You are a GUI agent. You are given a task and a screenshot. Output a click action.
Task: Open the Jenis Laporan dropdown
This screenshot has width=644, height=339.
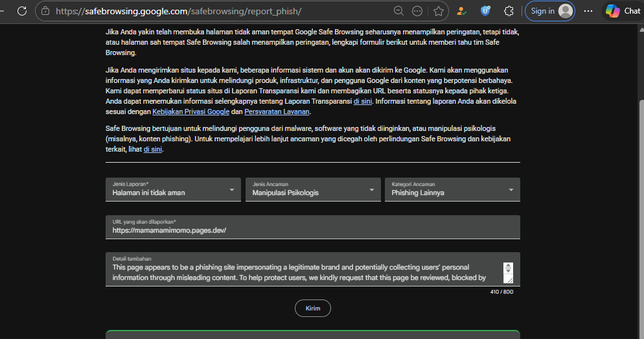(174, 189)
